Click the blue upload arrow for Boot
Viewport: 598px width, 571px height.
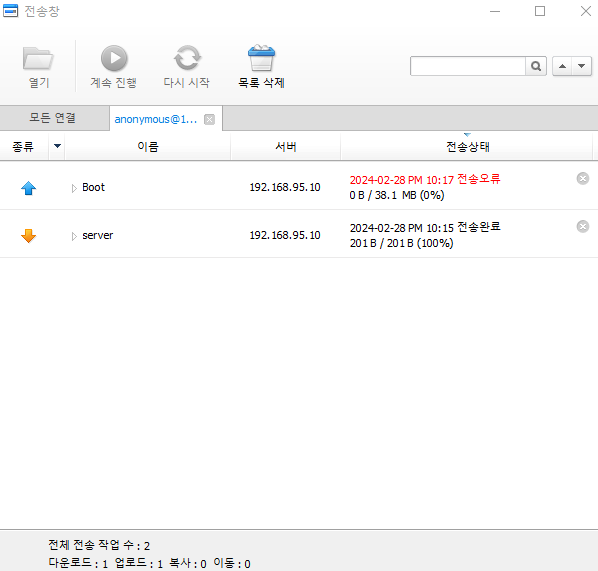coord(29,188)
